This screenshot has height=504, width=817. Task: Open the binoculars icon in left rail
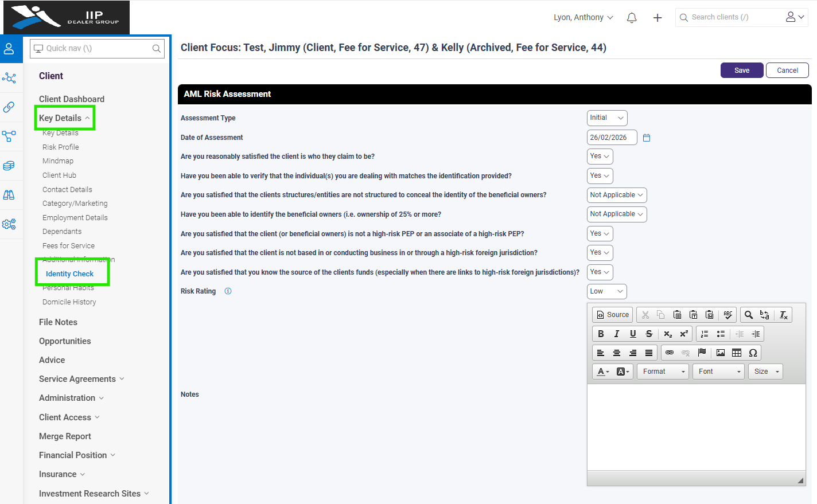[x=9, y=195]
